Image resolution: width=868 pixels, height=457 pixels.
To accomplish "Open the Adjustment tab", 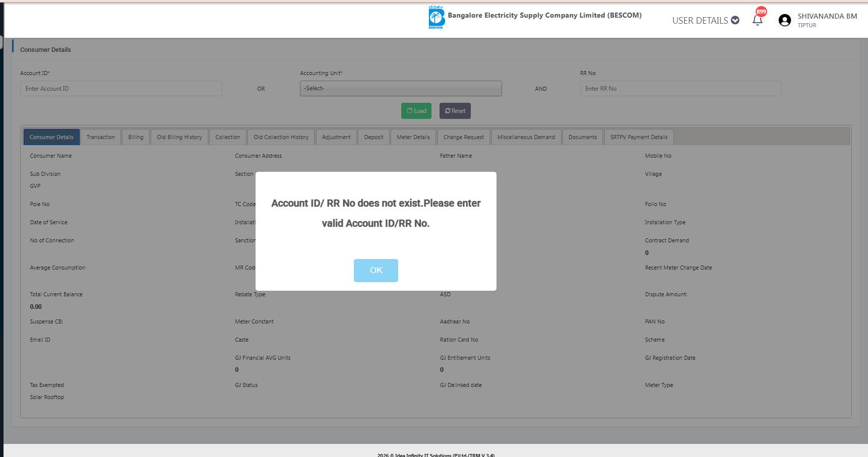I will point(336,137).
